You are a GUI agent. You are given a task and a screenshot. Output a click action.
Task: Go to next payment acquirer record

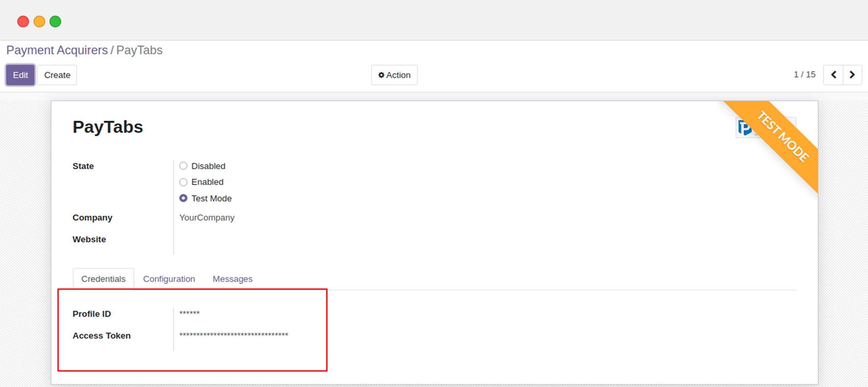click(x=852, y=75)
